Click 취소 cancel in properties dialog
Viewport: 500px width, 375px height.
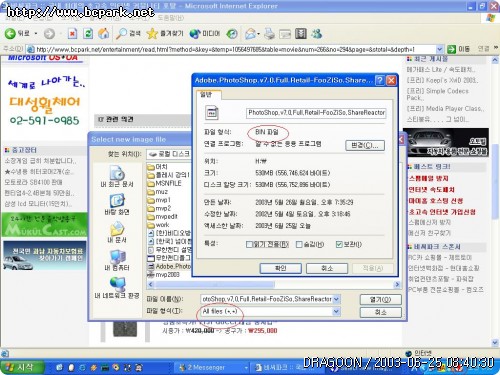[x=327, y=268]
